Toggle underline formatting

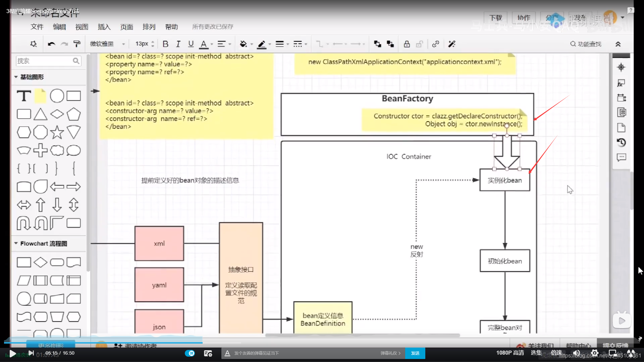tap(191, 44)
